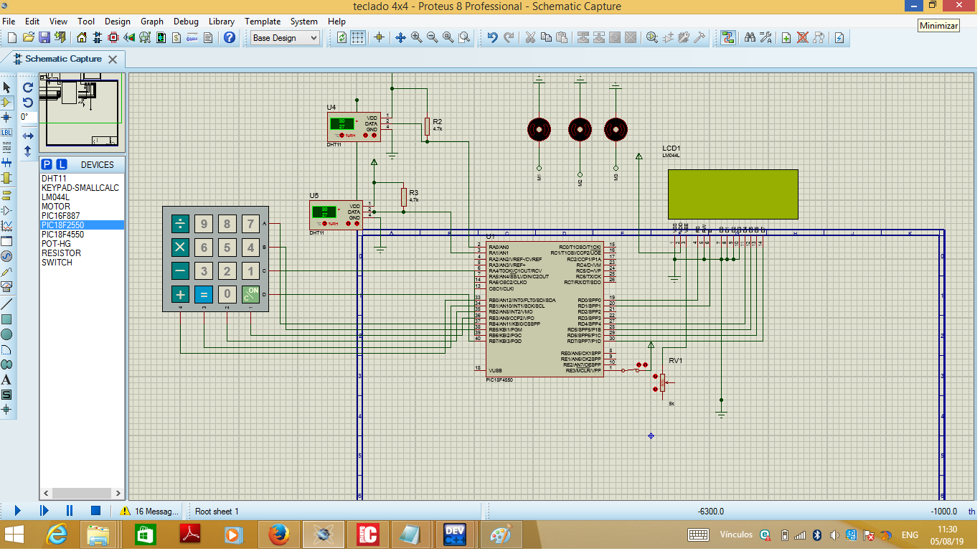Open the Graph menu

152,22
